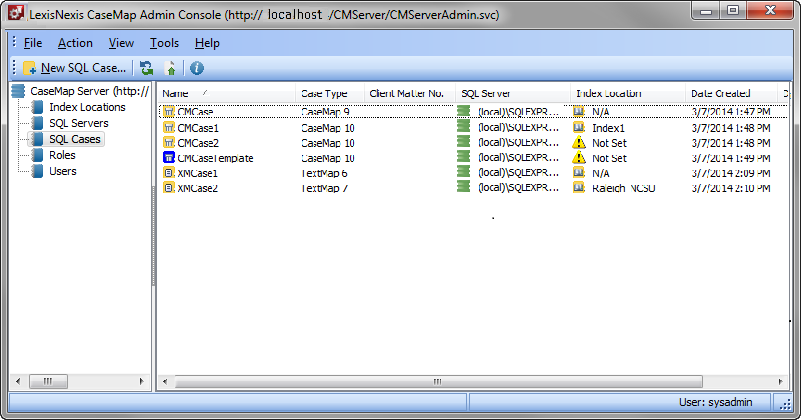The image size is (801, 420).
Task: Click the Index1 cell
Action: tap(608, 128)
